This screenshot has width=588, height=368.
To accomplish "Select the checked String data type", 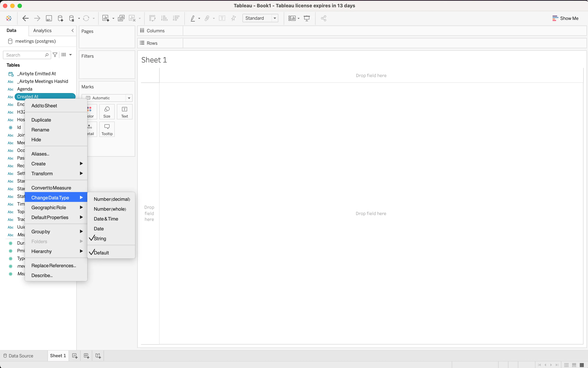I will pyautogui.click(x=100, y=239).
